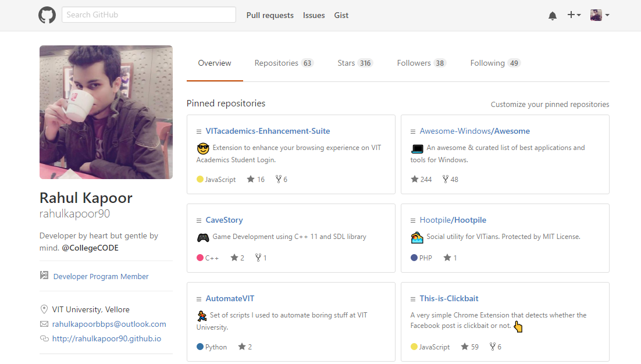
Task: Open the CaveStory repository
Action: pos(224,220)
